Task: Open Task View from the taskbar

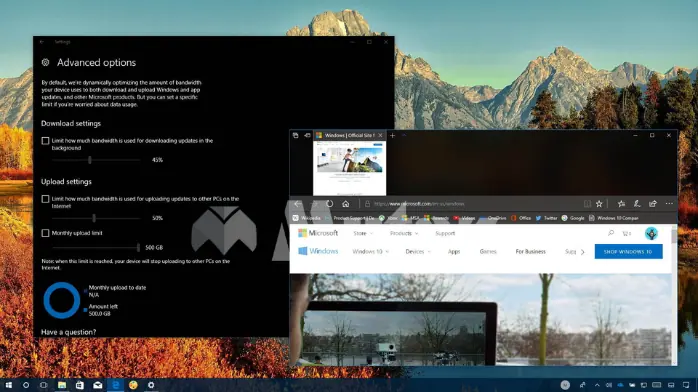Action: (44, 385)
